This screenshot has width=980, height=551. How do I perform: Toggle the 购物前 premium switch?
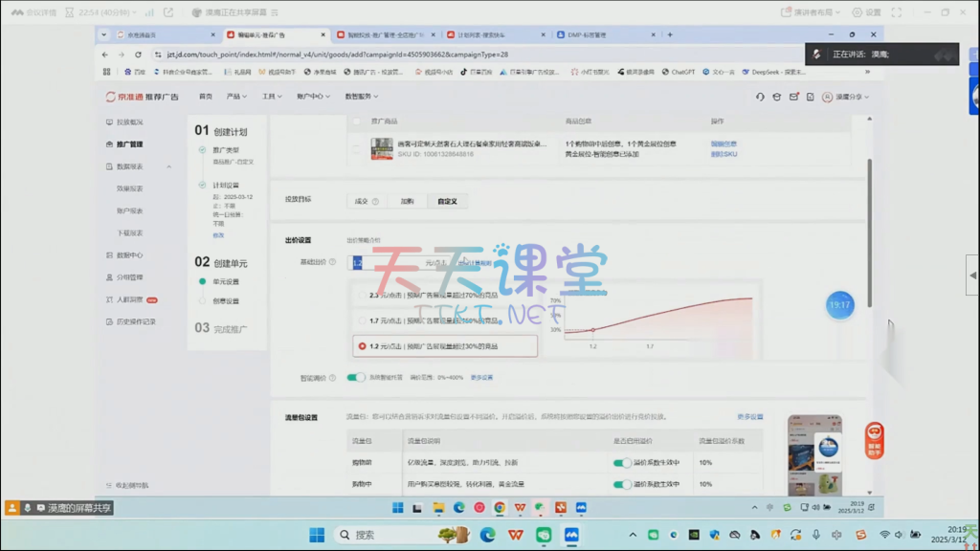(622, 462)
